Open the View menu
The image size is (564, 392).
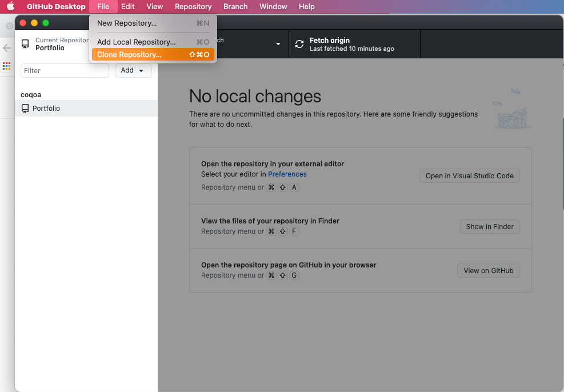point(155,6)
